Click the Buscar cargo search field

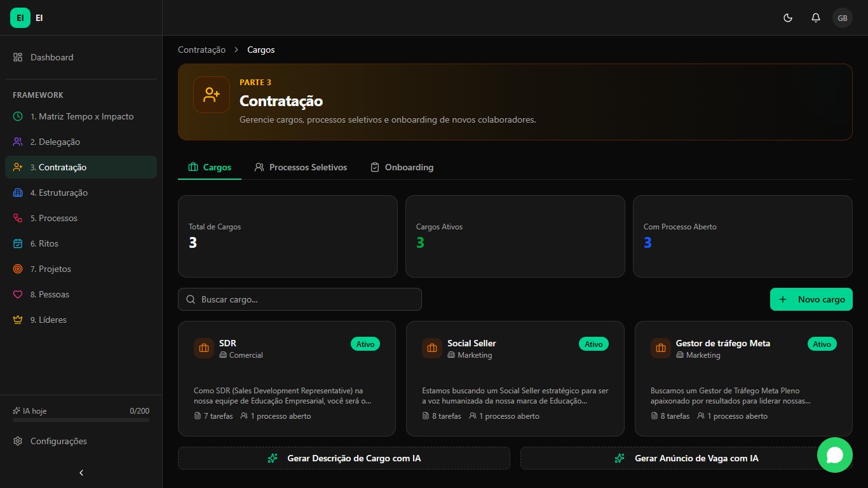(x=300, y=299)
